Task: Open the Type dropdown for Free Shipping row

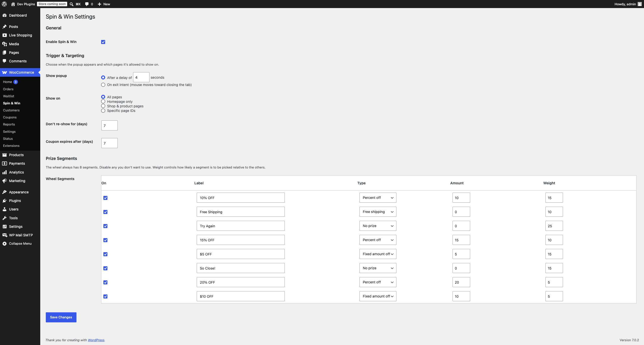Action: [378, 212]
